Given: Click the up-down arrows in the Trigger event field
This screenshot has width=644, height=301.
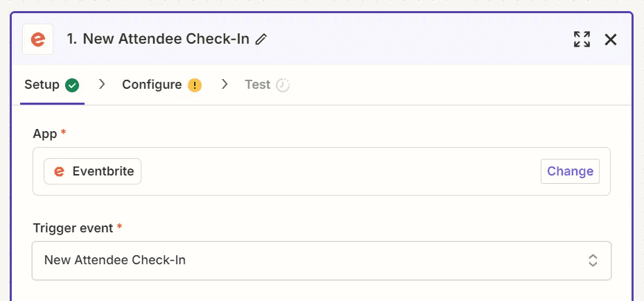Looking at the screenshot, I should click(x=593, y=261).
